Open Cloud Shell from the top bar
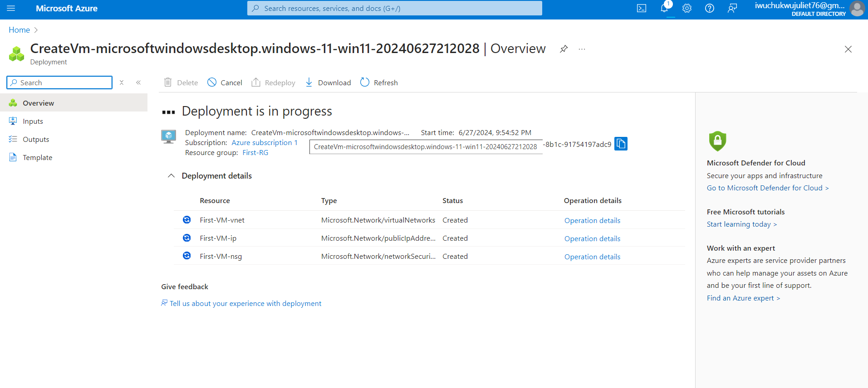 click(642, 8)
